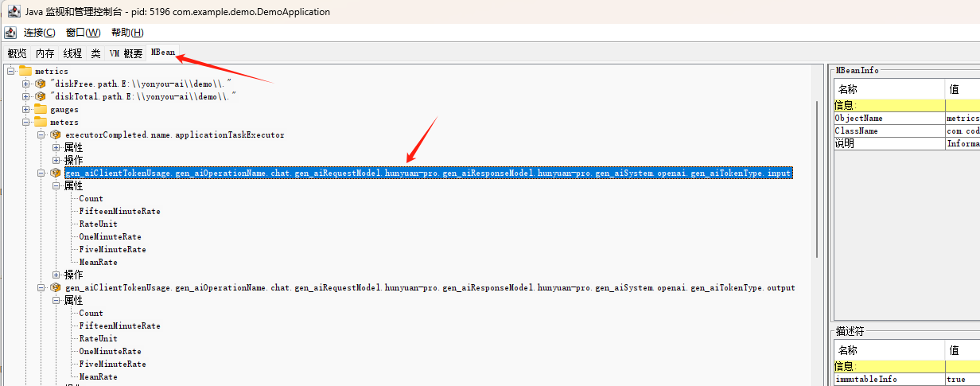Switch to the 内存 tab

point(45,53)
